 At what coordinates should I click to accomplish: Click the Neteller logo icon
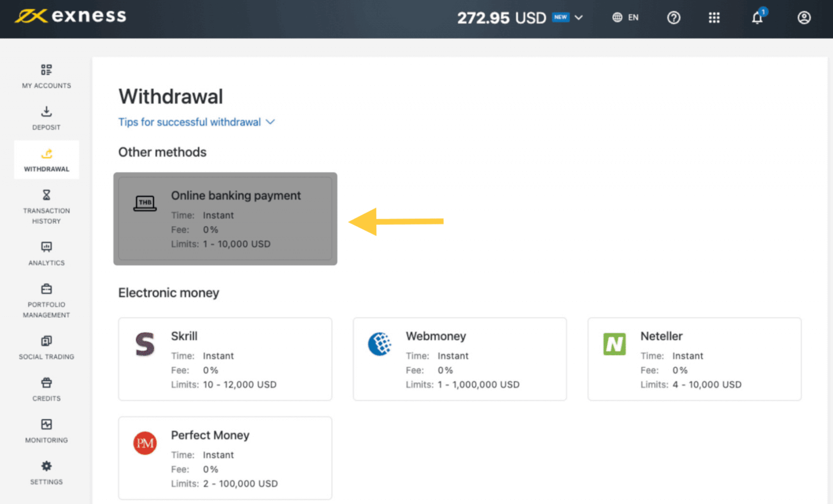pos(614,344)
